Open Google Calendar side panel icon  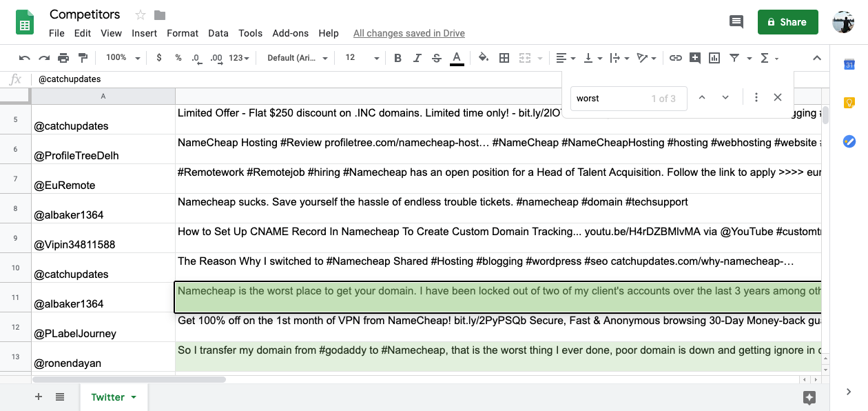[x=849, y=64]
